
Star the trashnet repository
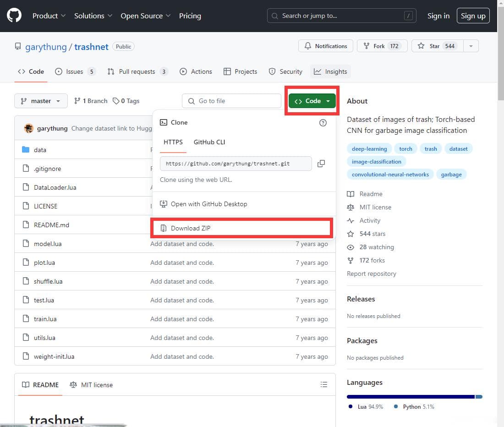pyautogui.click(x=438, y=46)
